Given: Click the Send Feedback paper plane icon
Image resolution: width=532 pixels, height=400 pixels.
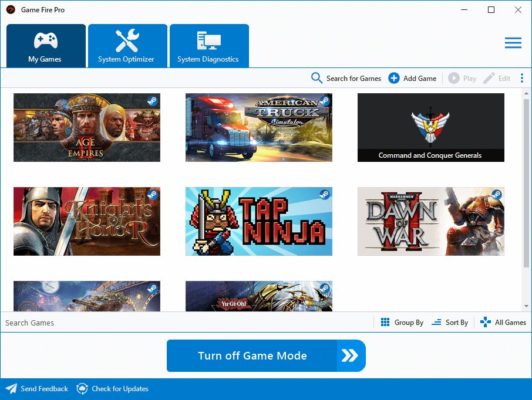Looking at the screenshot, I should (11, 388).
